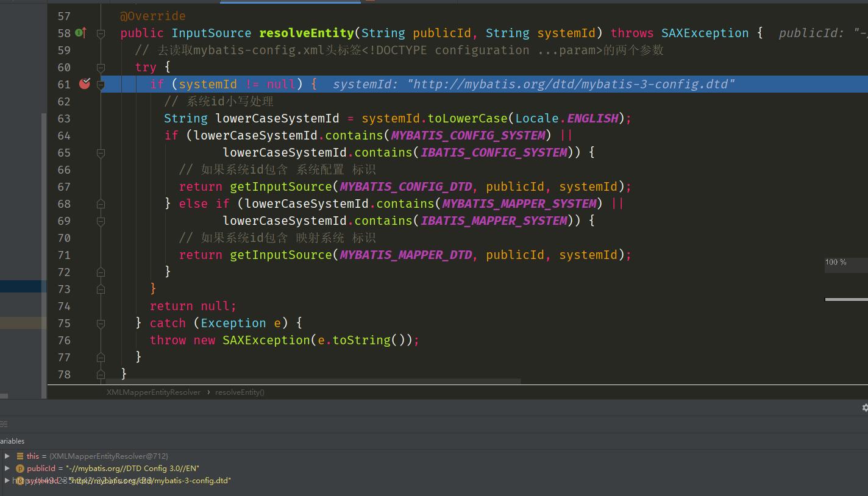Click the resolveEntity() breadcrumb
The image size is (868, 496).
click(x=240, y=392)
